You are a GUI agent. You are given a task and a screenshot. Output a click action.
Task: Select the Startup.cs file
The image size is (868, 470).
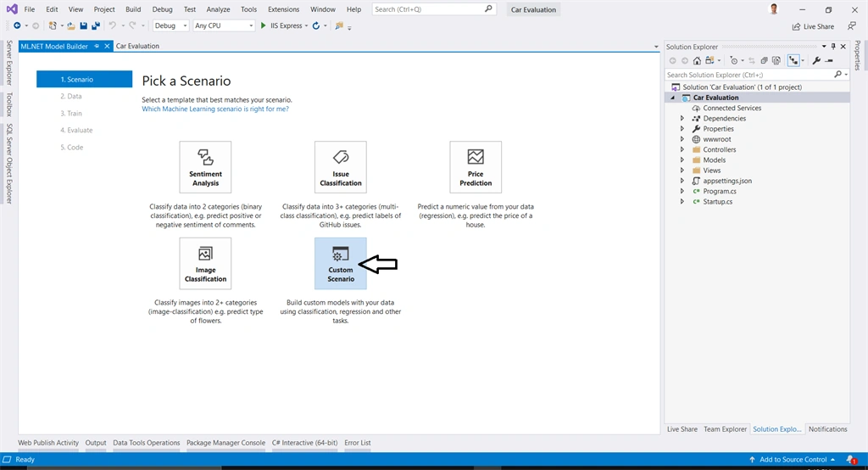pos(717,202)
